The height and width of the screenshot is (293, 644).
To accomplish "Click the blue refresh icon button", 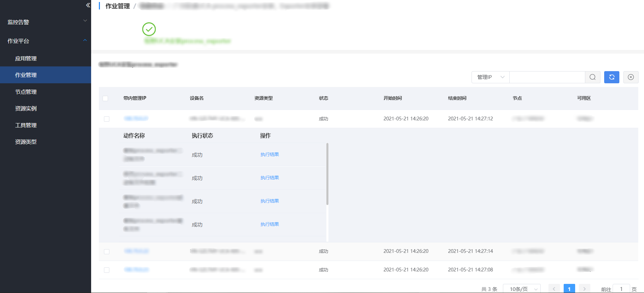I will pos(612,77).
